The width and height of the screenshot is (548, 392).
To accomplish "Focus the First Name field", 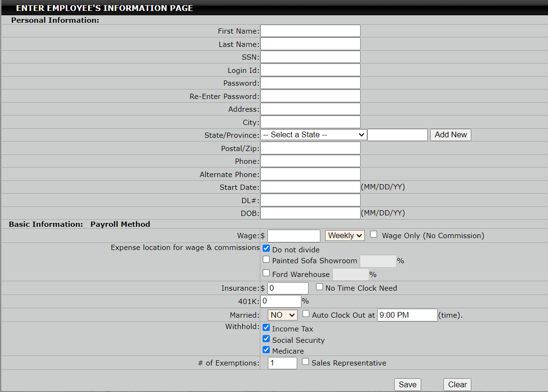I will (x=310, y=31).
